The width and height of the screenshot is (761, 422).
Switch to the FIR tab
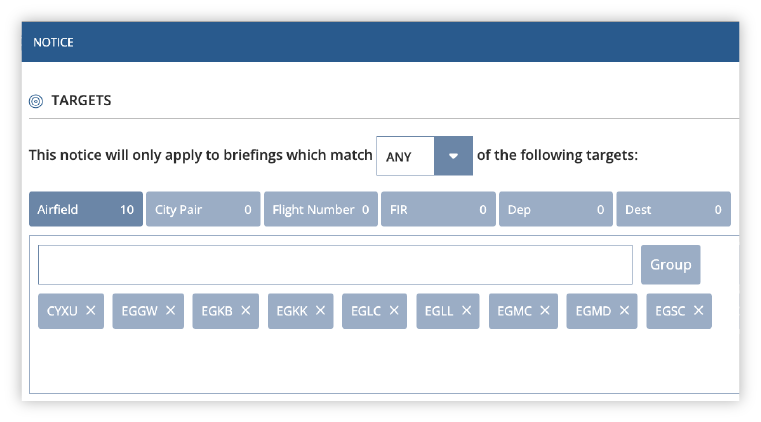point(438,209)
